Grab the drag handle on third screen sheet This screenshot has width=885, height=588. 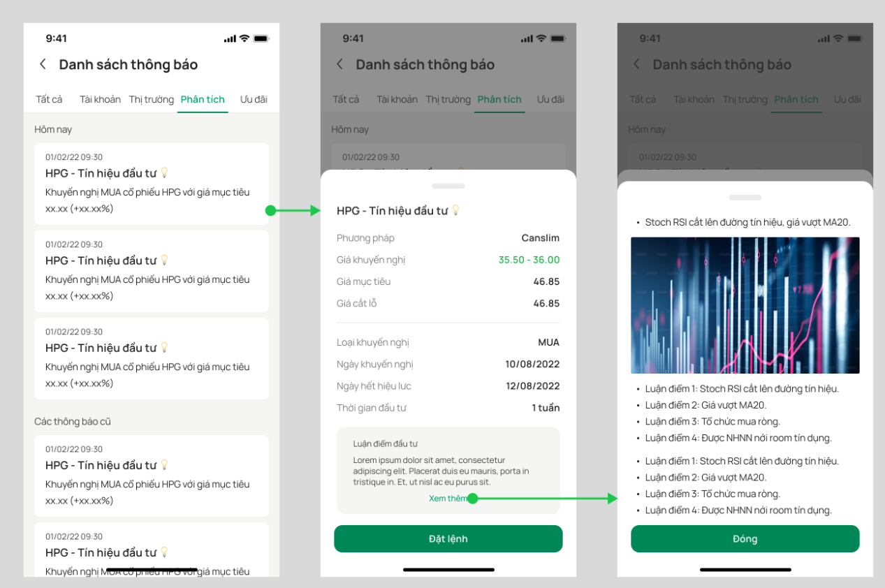coord(745,198)
